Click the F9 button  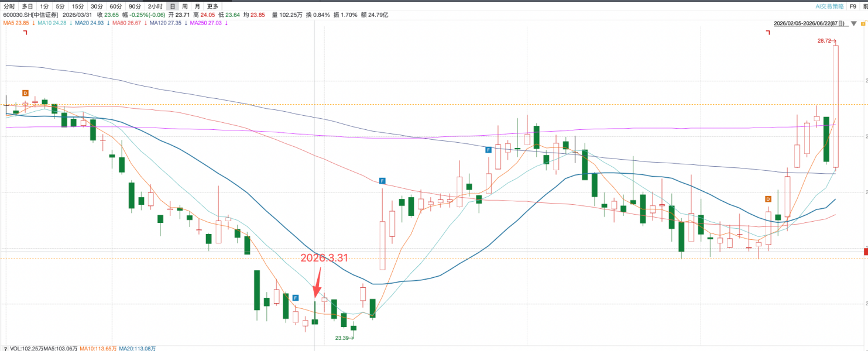coord(853,6)
